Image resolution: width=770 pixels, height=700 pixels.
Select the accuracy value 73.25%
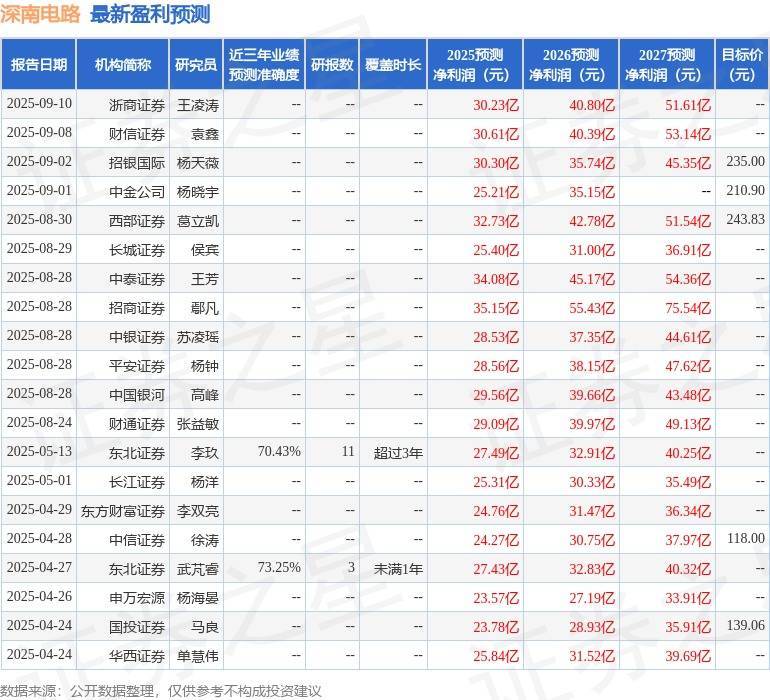pyautogui.click(x=279, y=567)
